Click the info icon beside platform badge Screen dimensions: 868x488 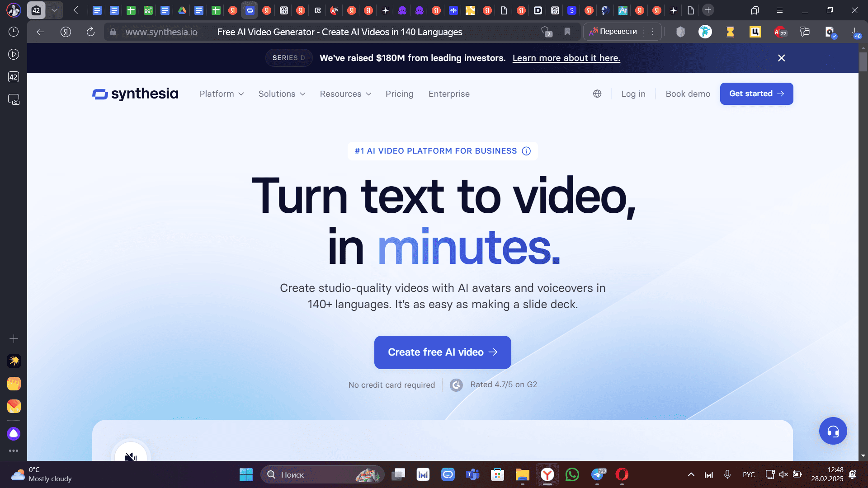click(526, 151)
